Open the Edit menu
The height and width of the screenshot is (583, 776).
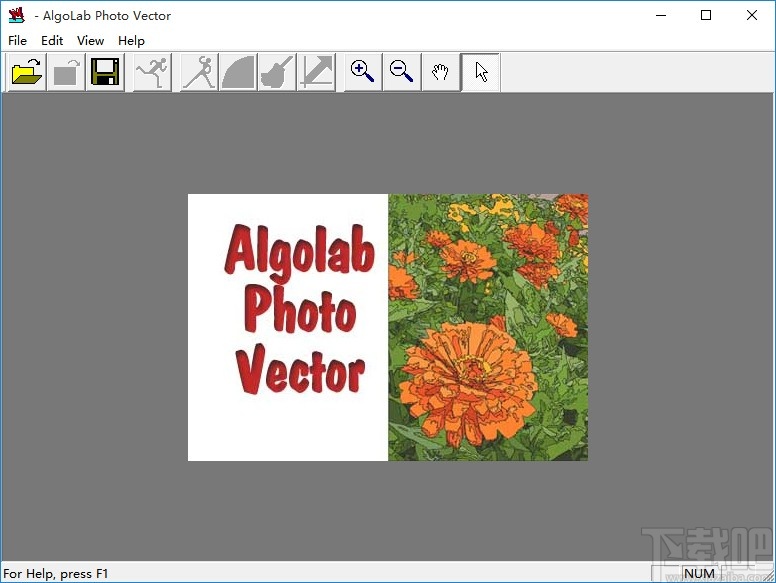click(x=52, y=41)
